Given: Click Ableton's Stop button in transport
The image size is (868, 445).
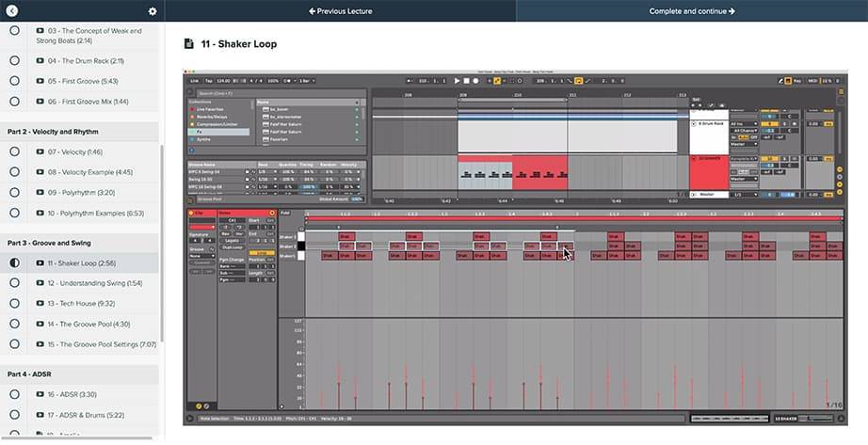Looking at the screenshot, I should (x=466, y=81).
